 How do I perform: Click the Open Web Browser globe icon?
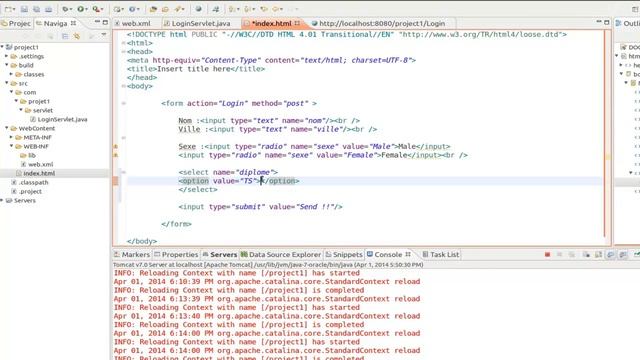(198, 9)
